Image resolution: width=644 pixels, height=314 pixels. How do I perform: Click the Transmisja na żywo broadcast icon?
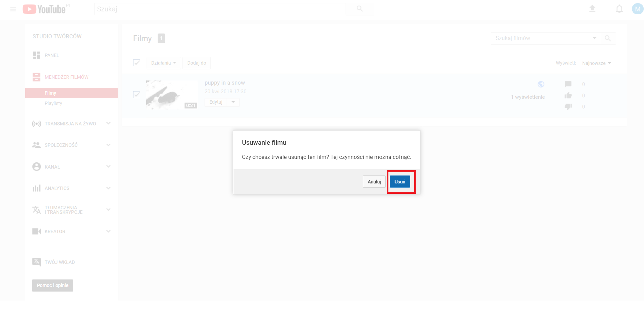pos(37,124)
